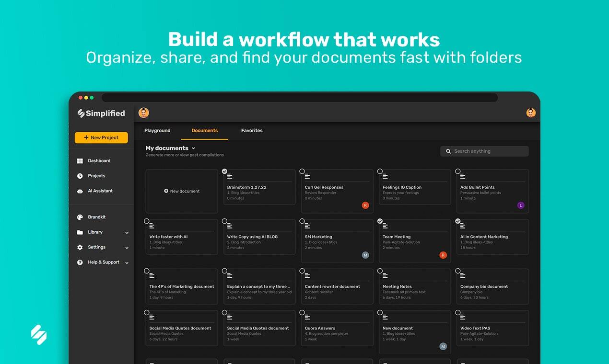Click '6 days, 22 hours' timestamp text

point(164,339)
